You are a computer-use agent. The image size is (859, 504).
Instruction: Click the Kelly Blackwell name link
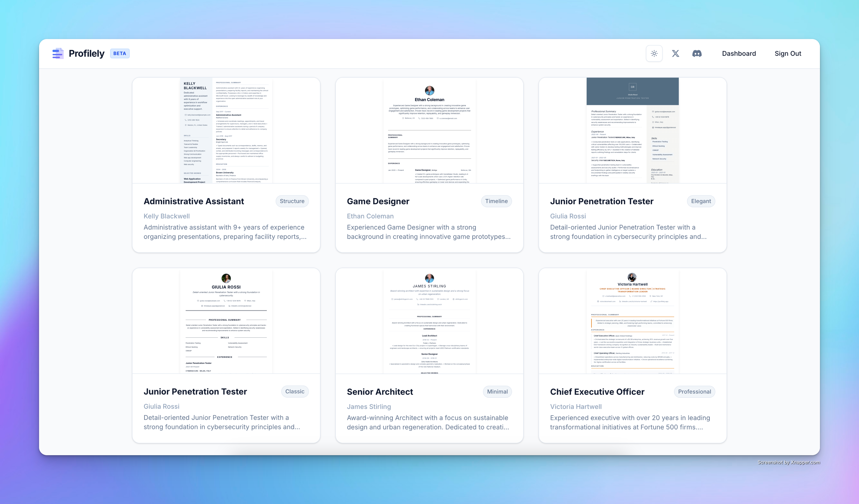167,216
